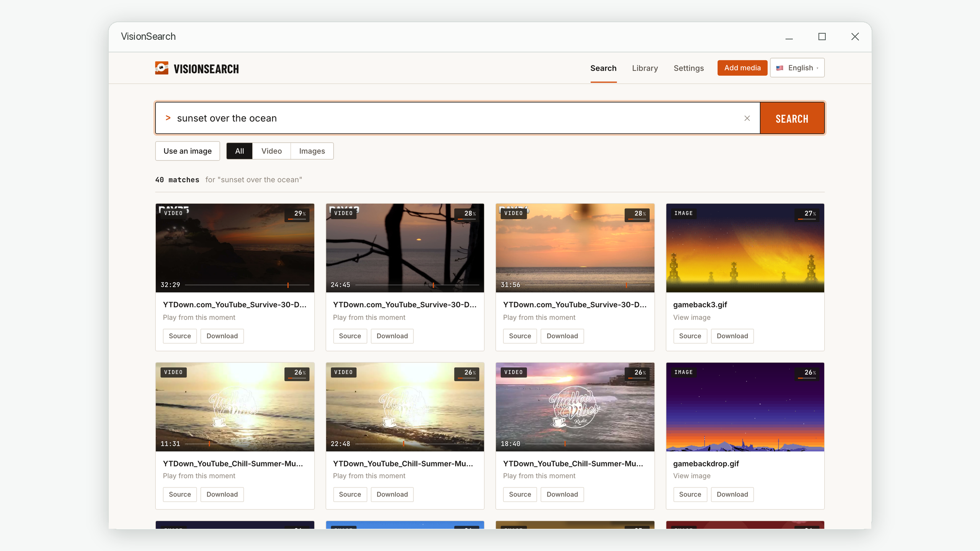The width and height of the screenshot is (980, 551).
Task: Open the English language dropdown
Action: pyautogui.click(x=797, y=68)
